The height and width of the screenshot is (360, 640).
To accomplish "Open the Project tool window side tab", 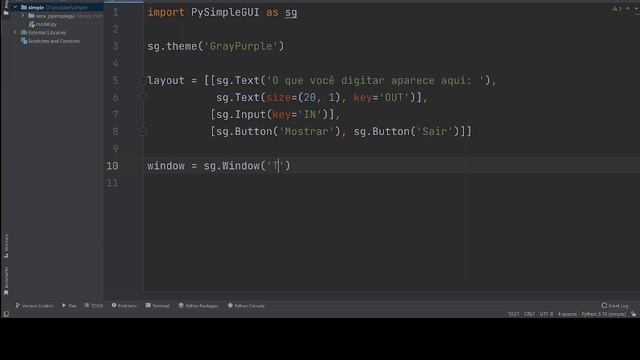I will coord(6,8).
